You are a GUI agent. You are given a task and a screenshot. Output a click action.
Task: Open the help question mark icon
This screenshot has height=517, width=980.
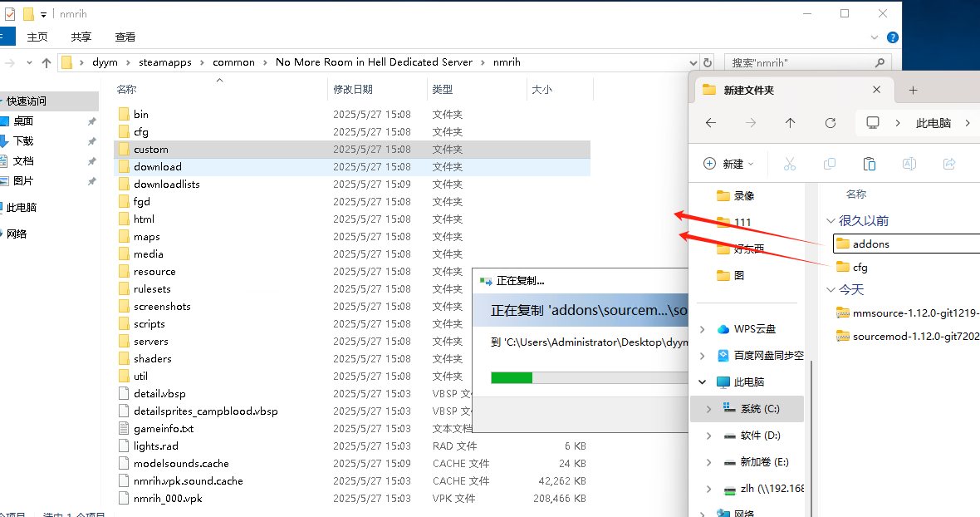(x=893, y=37)
